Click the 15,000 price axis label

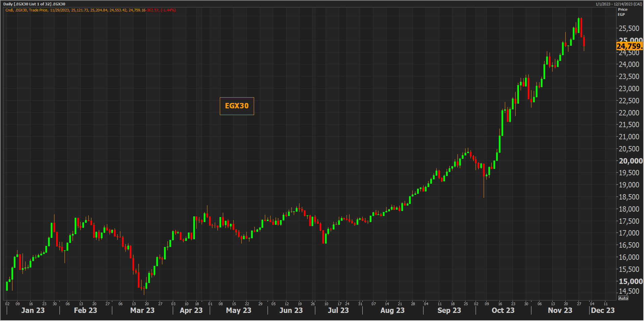[631, 281]
